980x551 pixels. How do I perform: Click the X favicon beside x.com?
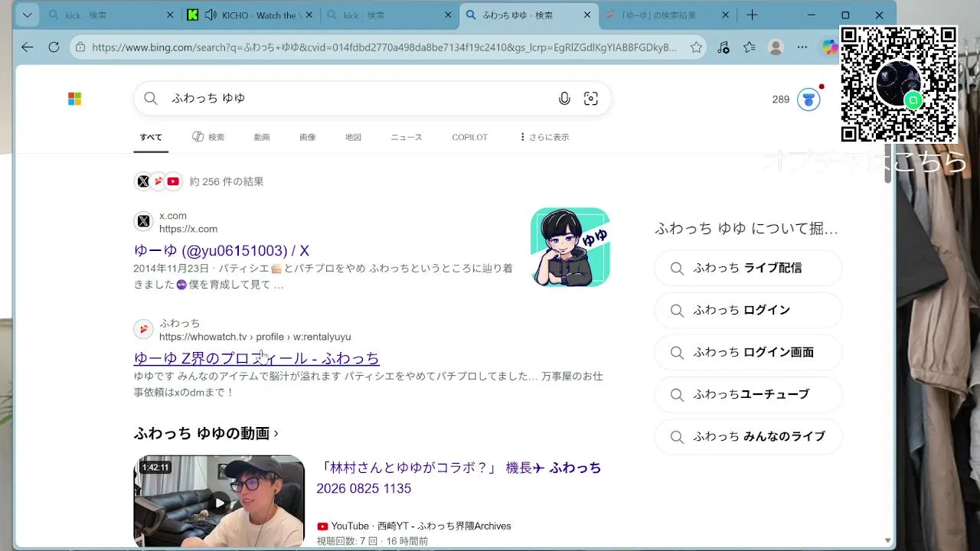[144, 222]
